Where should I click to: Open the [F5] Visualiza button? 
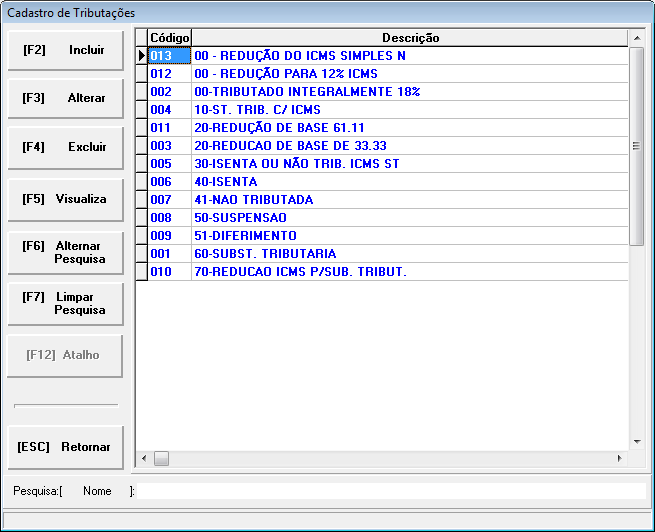(66, 199)
